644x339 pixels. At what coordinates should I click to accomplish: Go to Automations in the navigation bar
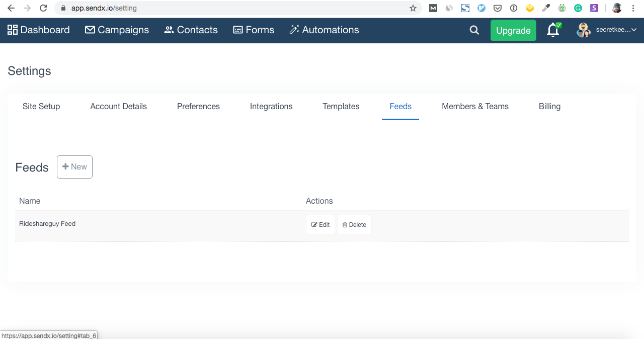click(x=324, y=30)
